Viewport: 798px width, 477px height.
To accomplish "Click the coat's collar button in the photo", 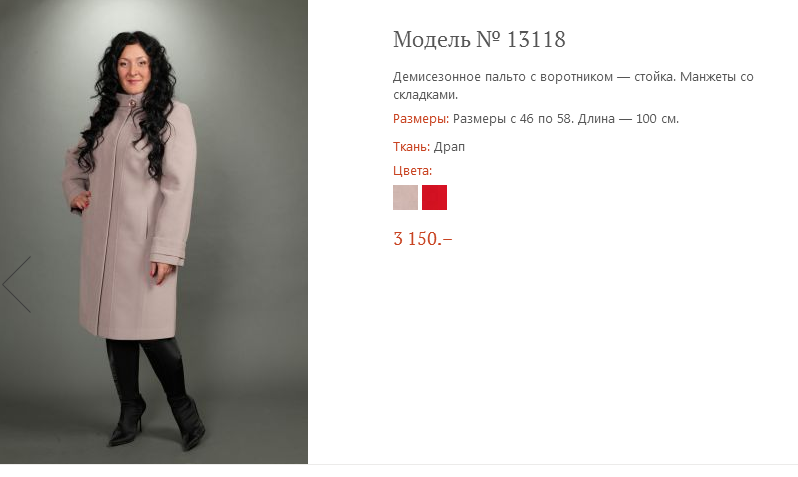I will (133, 103).
